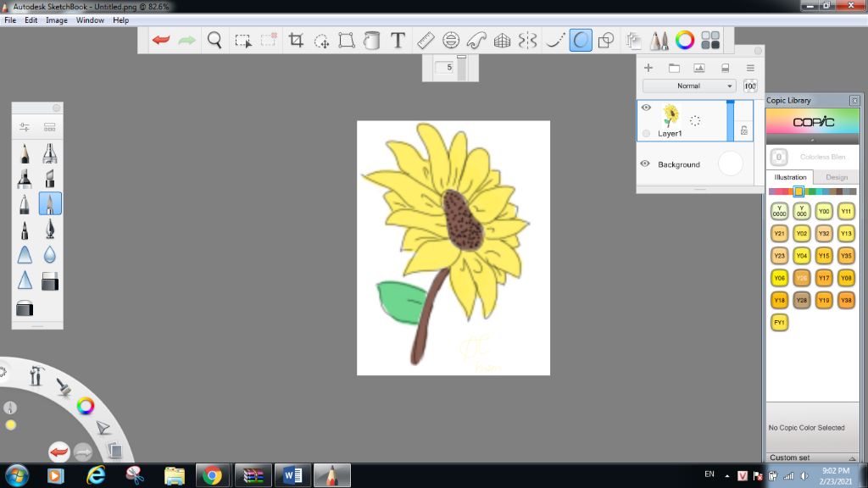Viewport: 868px width, 488px height.
Task: Choose the FY1 Copic swatch
Action: point(780,323)
